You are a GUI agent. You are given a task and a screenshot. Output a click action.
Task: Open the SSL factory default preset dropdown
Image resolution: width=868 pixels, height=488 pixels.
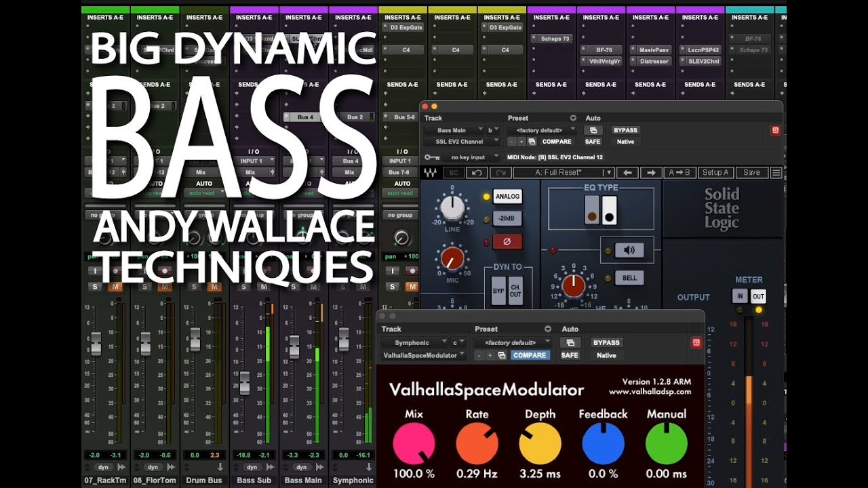[543, 130]
